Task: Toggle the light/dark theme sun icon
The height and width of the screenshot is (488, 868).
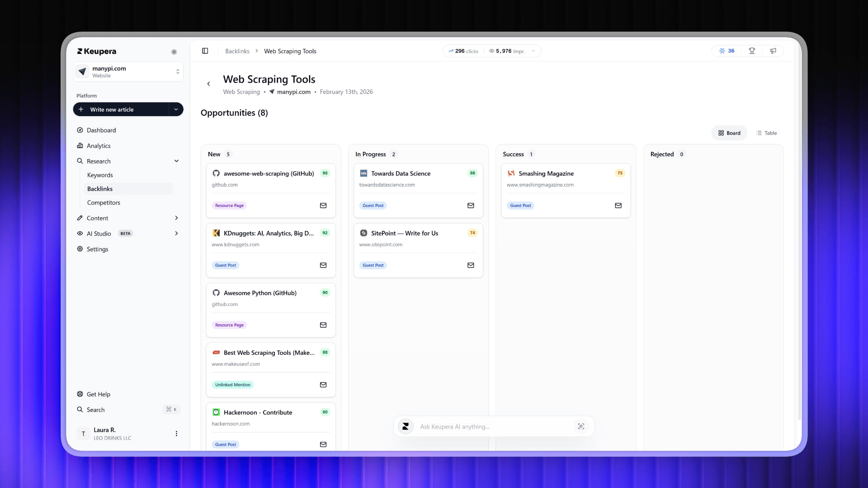Action: 174,52
